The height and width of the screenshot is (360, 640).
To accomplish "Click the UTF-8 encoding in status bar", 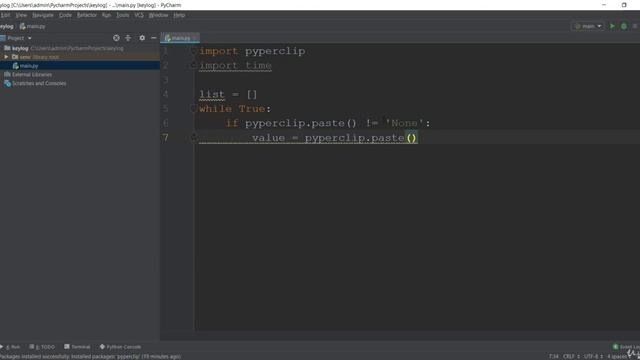I will coord(593,357).
